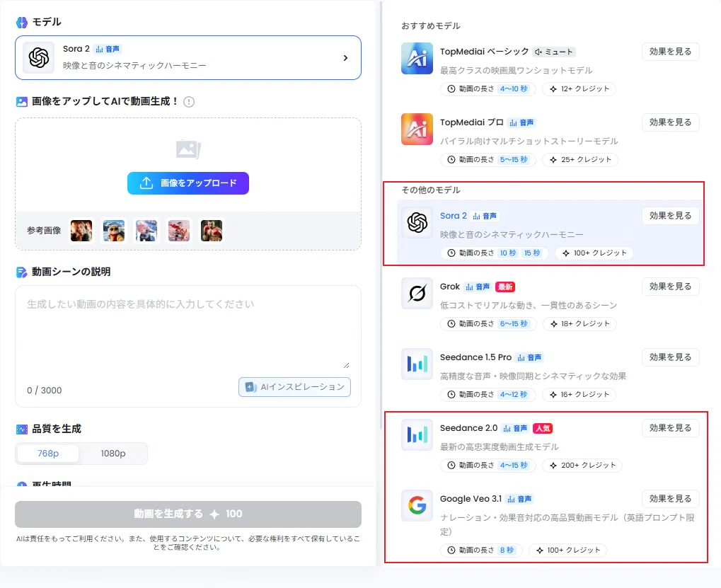Click the 200+ クレジット chip
721x588 pixels.
point(582,466)
